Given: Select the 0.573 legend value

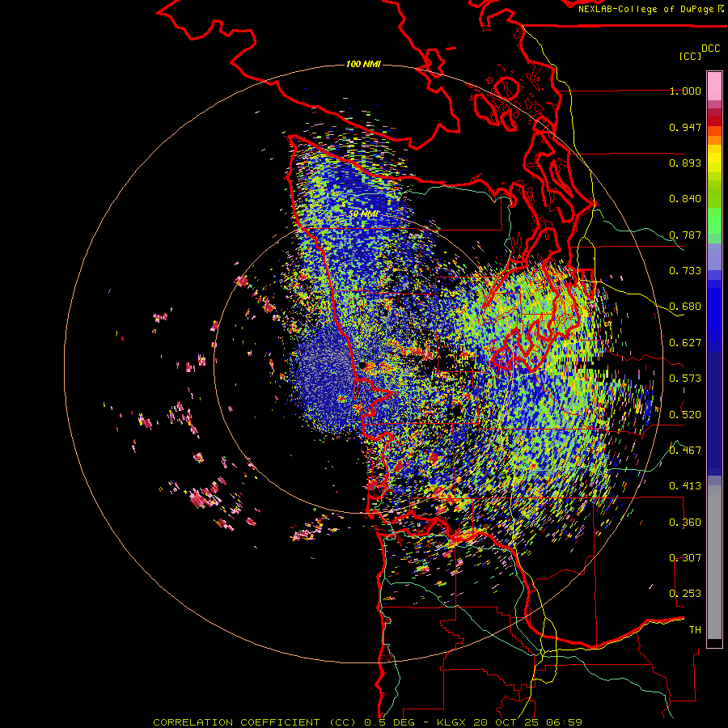Looking at the screenshot, I should click(685, 379).
